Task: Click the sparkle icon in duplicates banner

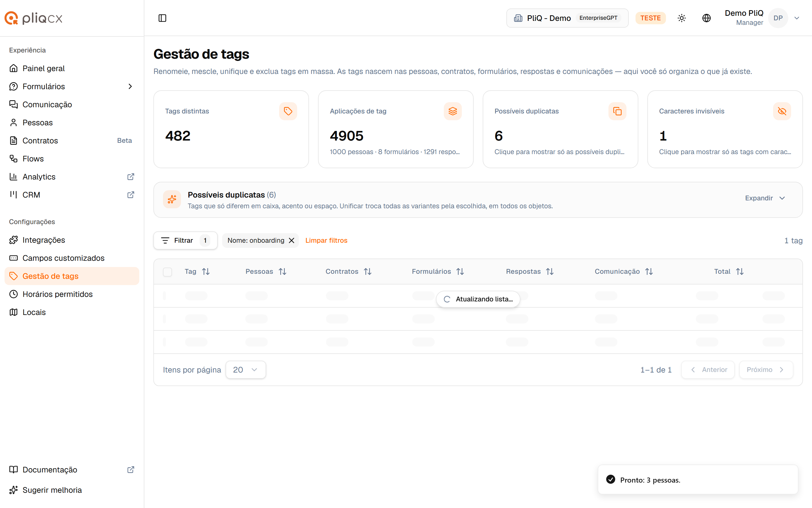Action: pyautogui.click(x=172, y=200)
